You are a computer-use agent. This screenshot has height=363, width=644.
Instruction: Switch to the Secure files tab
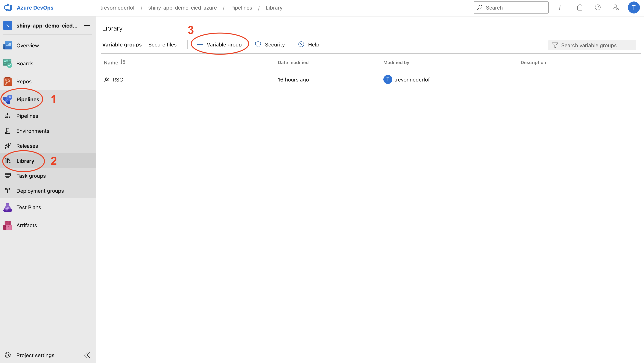[162, 45]
